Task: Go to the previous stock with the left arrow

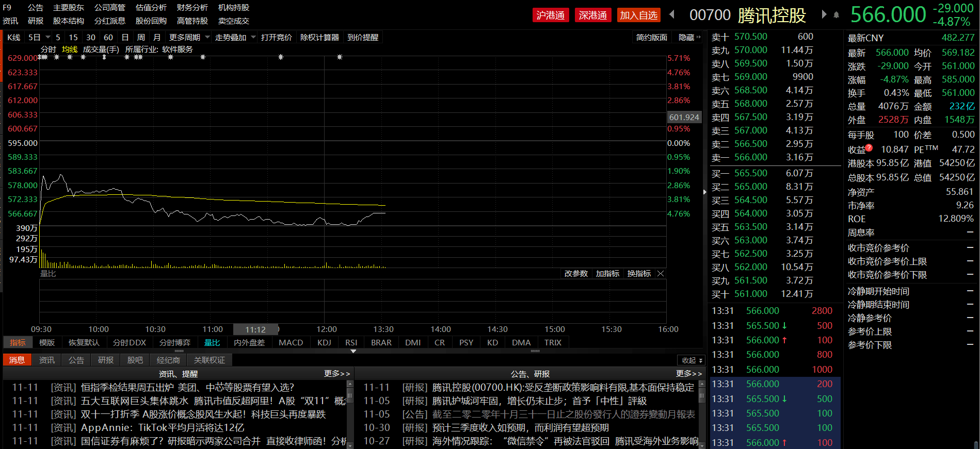Action: (x=672, y=14)
